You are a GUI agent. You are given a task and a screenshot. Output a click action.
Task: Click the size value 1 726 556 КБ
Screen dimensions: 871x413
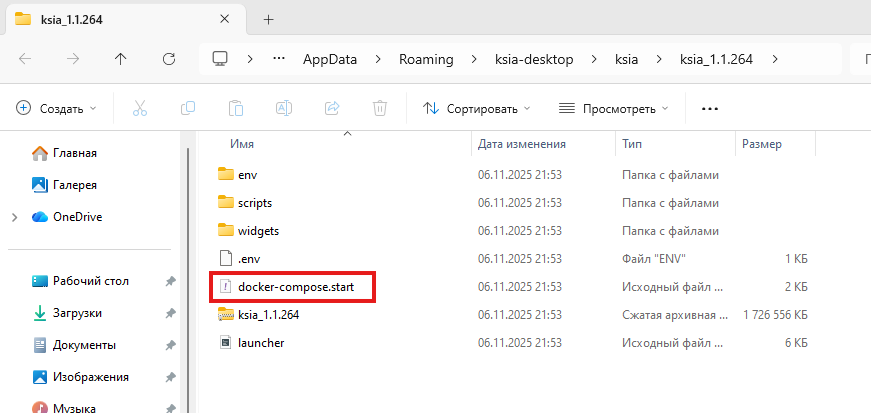pos(775,315)
